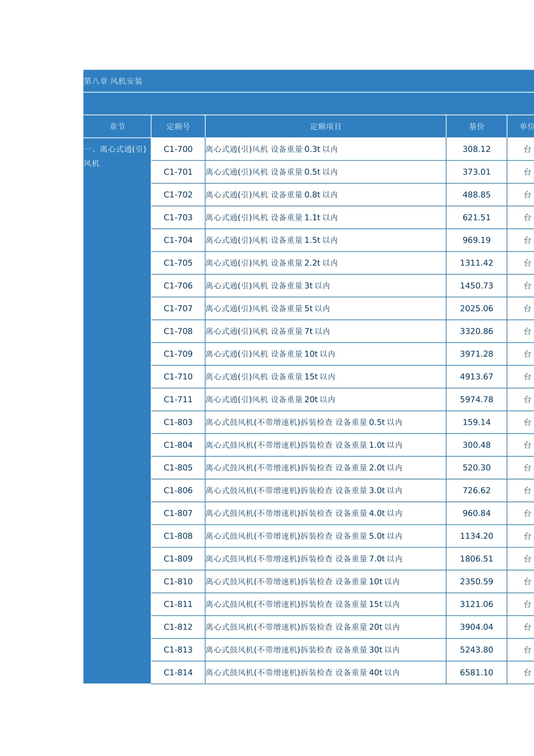Click item '离心式鼓风机(不带增速机)拆装检查 设备重量 7.0t 以内'
The width and height of the screenshot is (534, 756).
coord(304,559)
